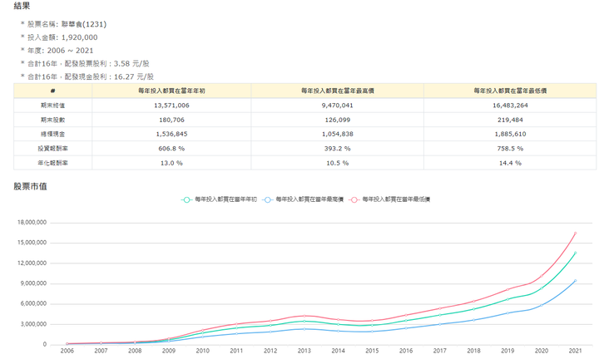Click the 2012 x-axis label
This screenshot has width=599, height=364.
270,351
